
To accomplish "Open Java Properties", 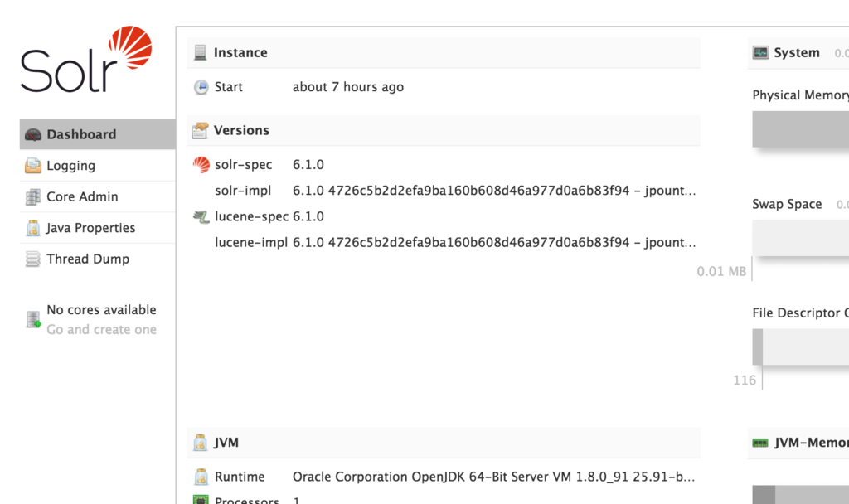I will click(x=98, y=228).
